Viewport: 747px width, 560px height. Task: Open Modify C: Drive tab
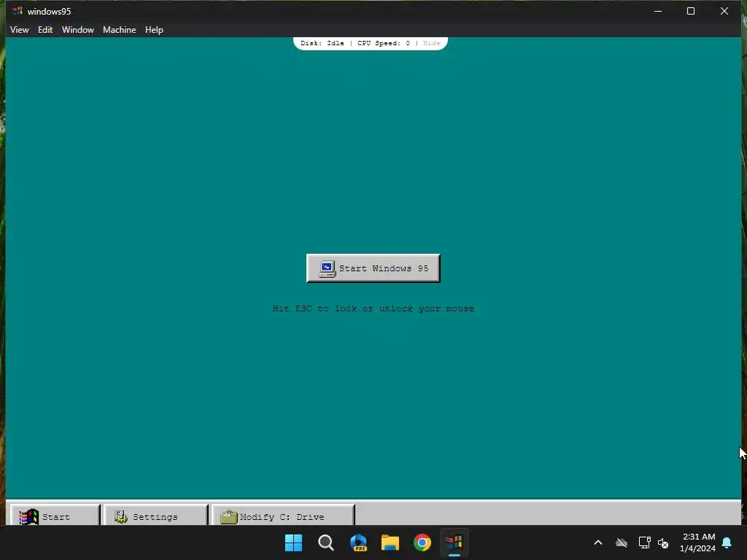point(283,516)
